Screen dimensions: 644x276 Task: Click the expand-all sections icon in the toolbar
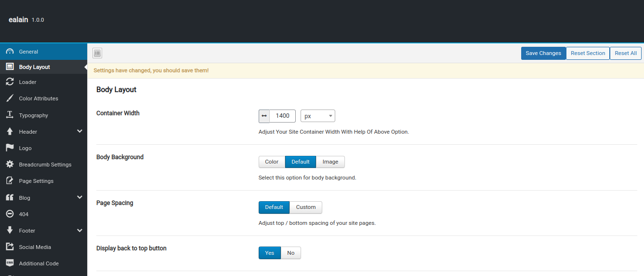(x=97, y=53)
